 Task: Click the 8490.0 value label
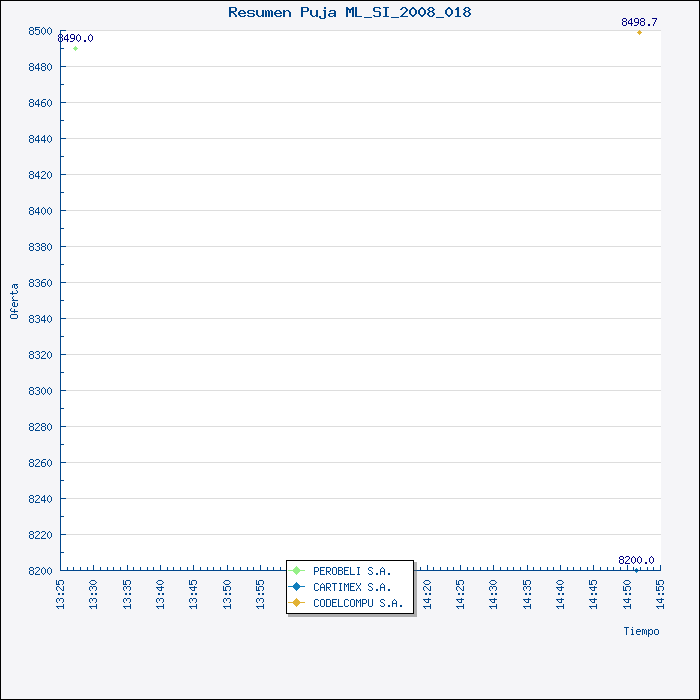pos(76,38)
